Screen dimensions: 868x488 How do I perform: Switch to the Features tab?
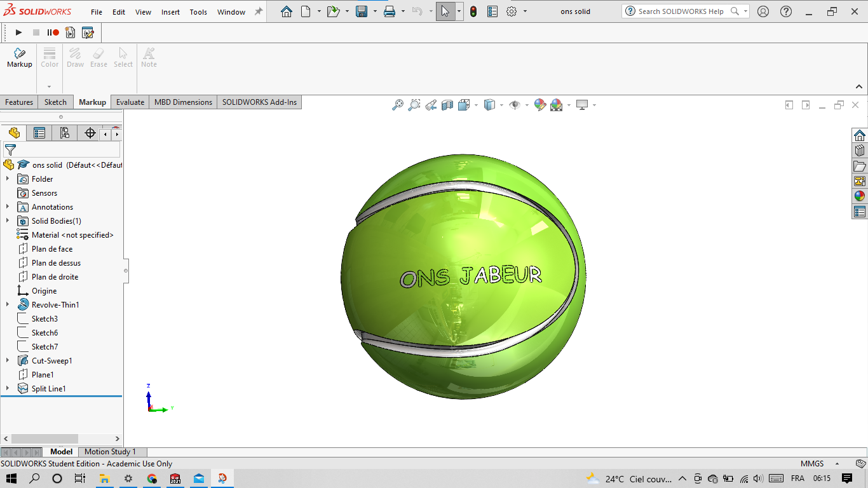pos(19,102)
